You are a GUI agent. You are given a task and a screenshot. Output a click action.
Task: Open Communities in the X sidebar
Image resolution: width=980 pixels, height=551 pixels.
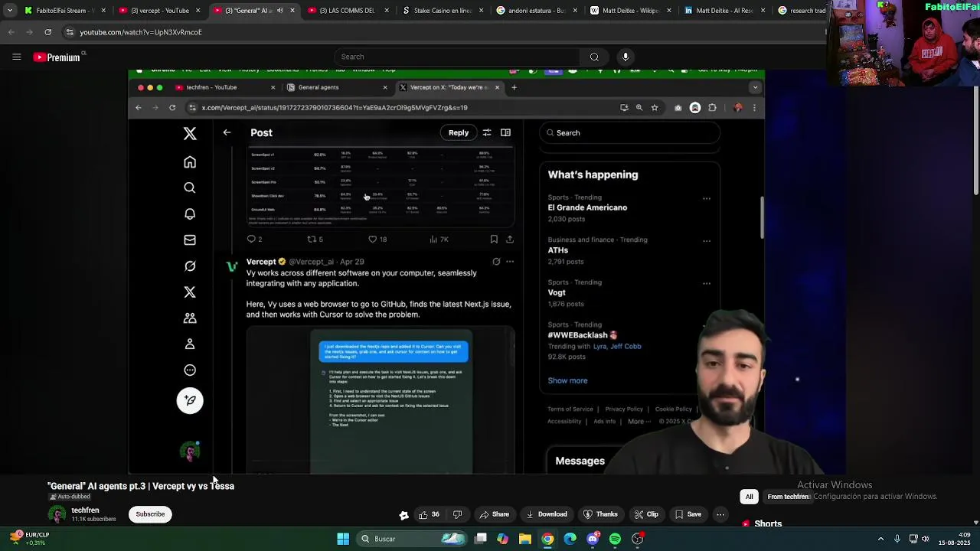point(190,318)
